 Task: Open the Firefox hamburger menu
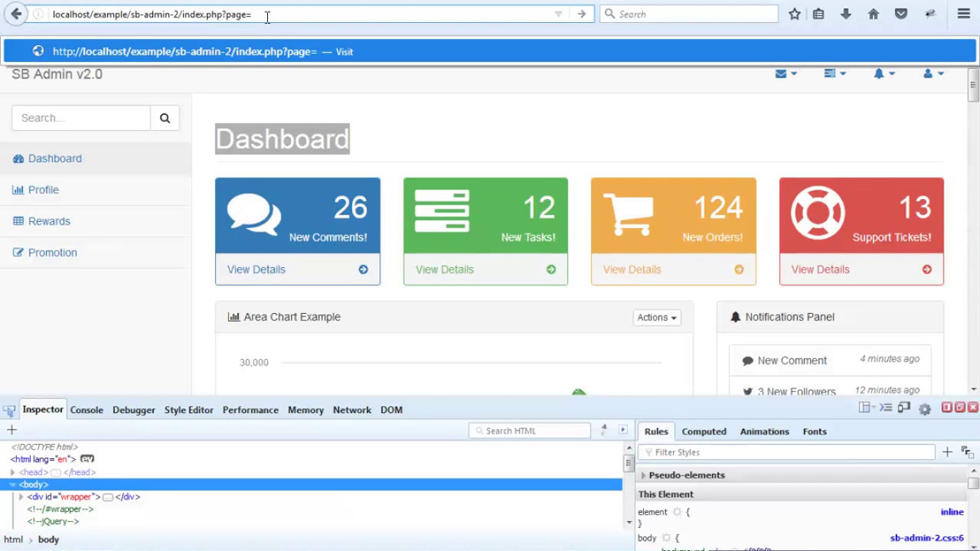click(964, 14)
